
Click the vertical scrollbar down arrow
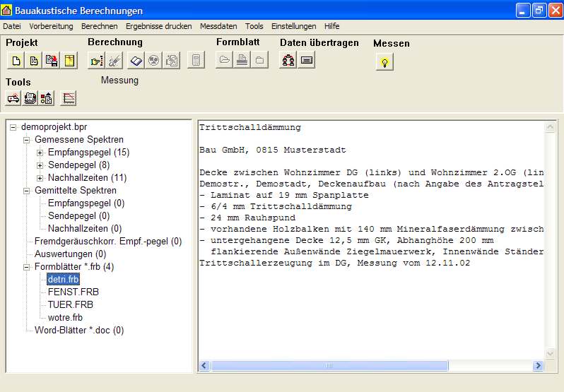click(x=550, y=354)
